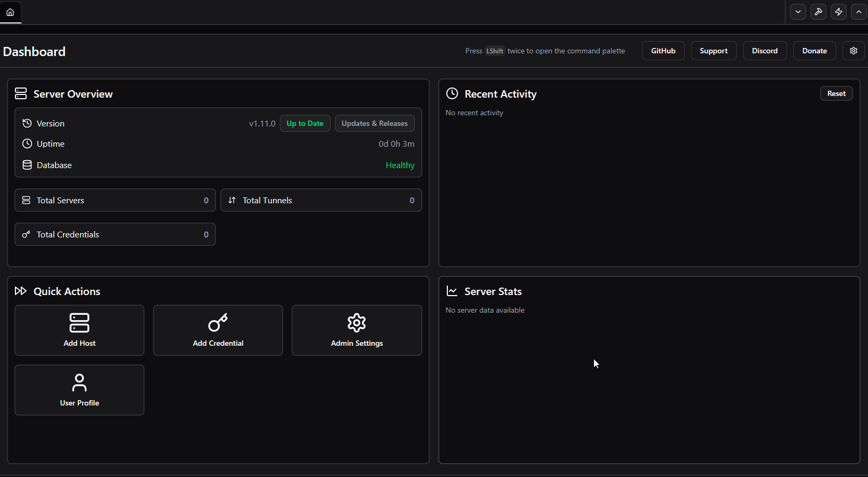
Task: Open Admin Settings gear icon
Action: [x=357, y=323]
